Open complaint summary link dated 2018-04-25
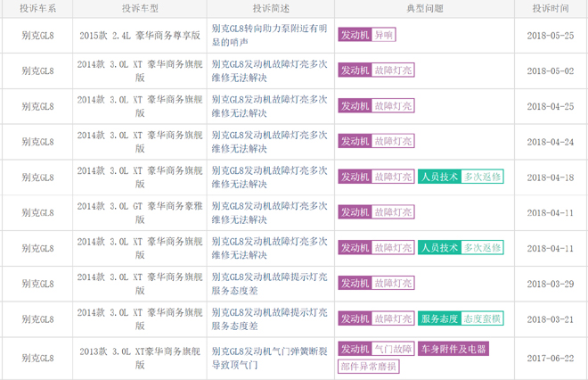 (269, 106)
